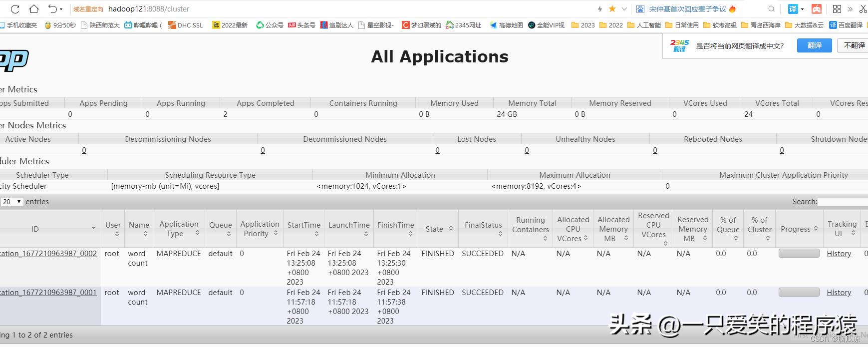Click the applications table Search input field

click(843, 202)
